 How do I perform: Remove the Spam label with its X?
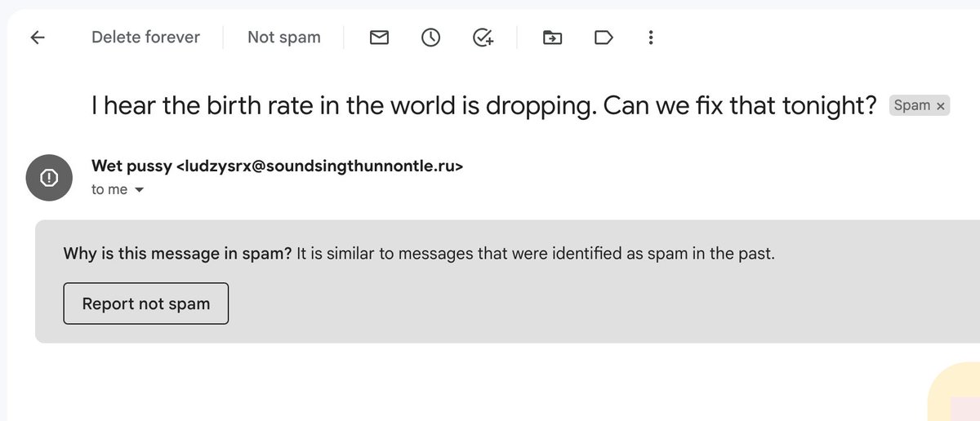coord(940,106)
